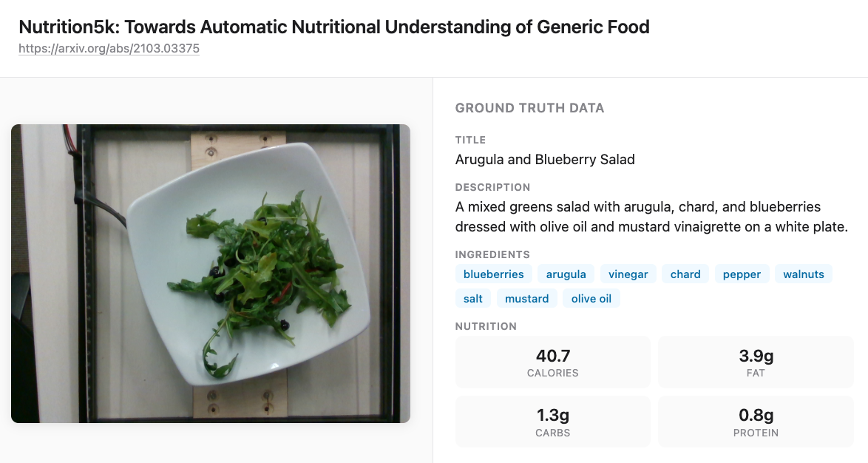Click the 3.9g Fat nutrition card

tap(756, 362)
